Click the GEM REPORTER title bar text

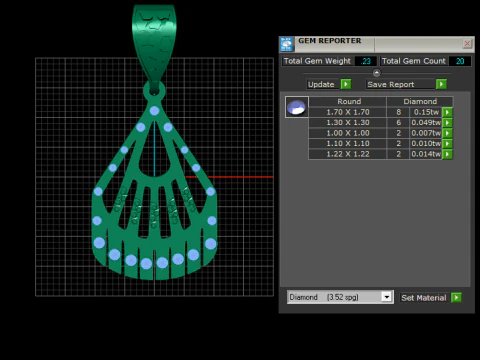pyautogui.click(x=329, y=41)
